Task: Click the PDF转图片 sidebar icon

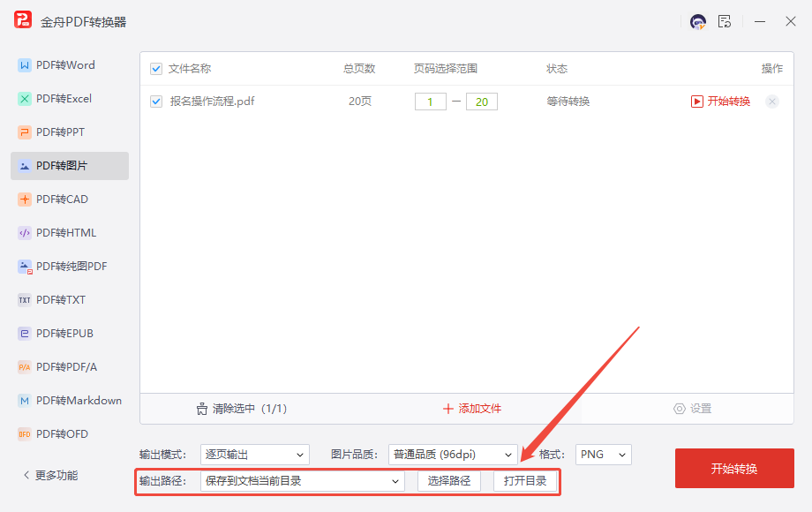Action: click(25, 166)
